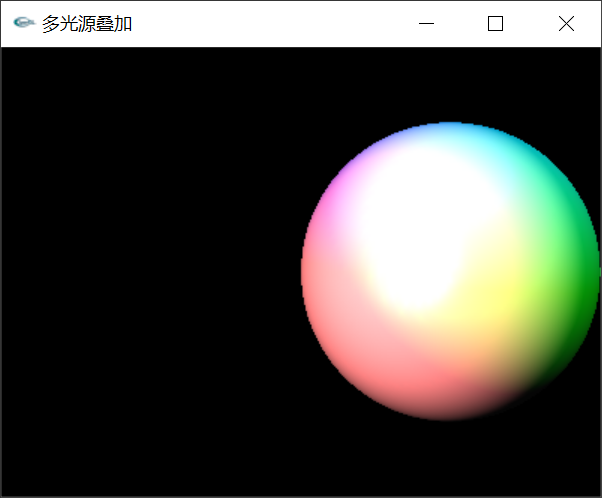
Task: Minimize the 多光源叠加 window
Action: coord(426,24)
